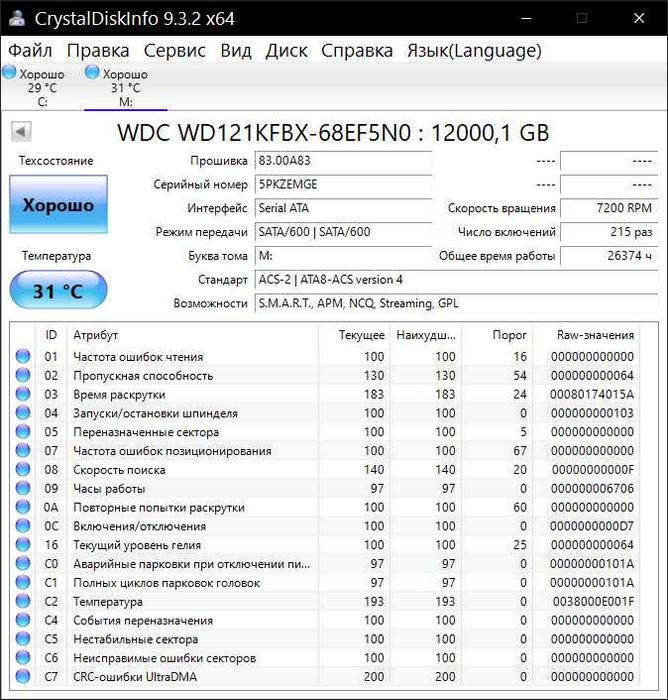The image size is (668, 700).
Task: Click transfer mode field SATA/600 | SATA/600
Action: click(343, 232)
